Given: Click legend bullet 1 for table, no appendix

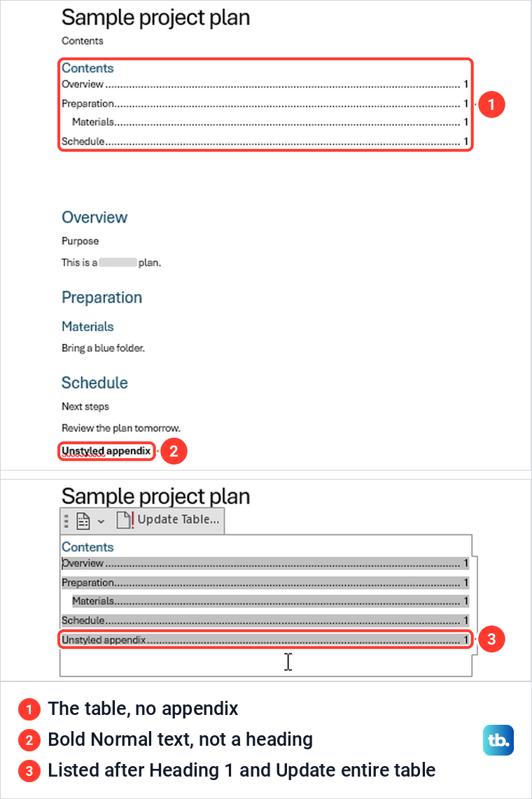Looking at the screenshot, I should click(x=29, y=709).
